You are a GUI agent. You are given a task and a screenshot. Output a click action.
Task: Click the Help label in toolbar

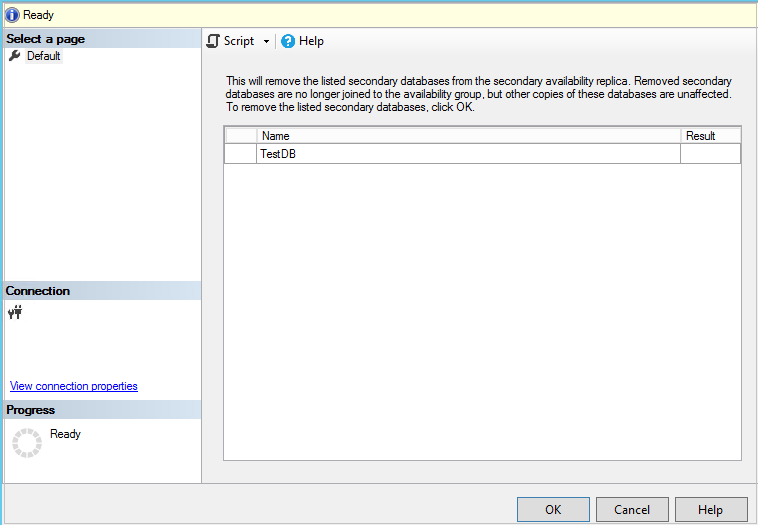point(311,41)
